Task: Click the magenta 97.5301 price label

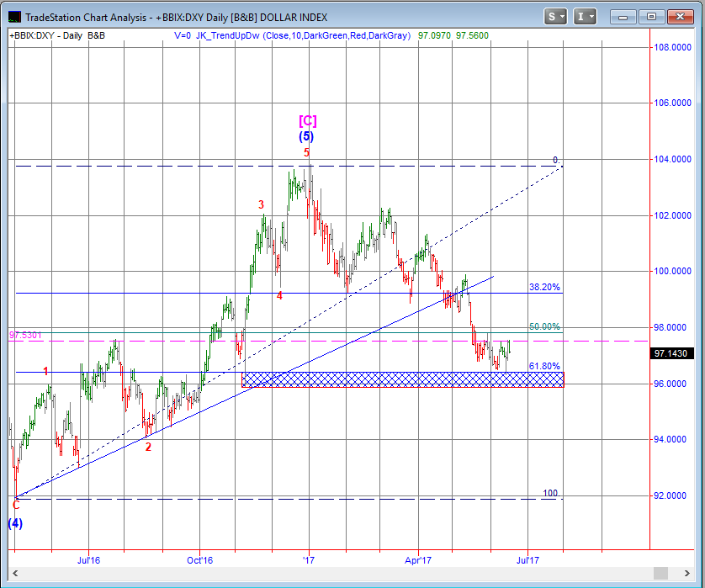Action: pos(25,335)
